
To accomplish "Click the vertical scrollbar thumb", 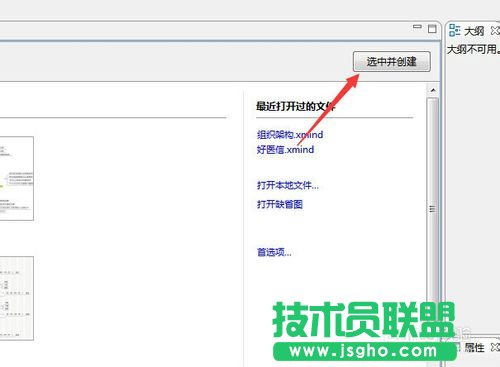I will 433,209.
